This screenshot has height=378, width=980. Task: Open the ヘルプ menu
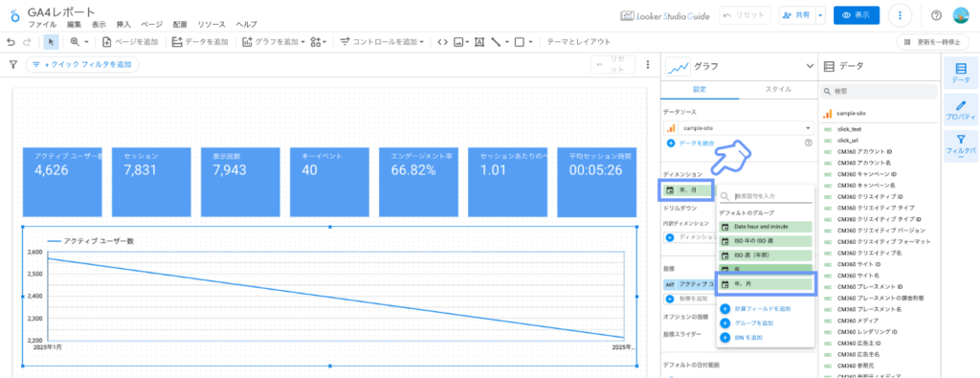click(246, 24)
